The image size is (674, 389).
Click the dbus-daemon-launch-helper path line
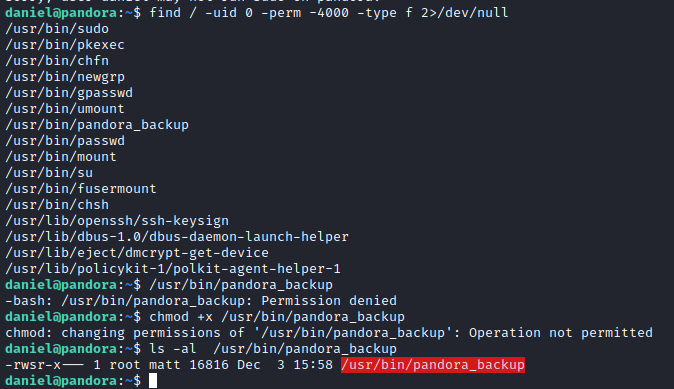coord(177,236)
